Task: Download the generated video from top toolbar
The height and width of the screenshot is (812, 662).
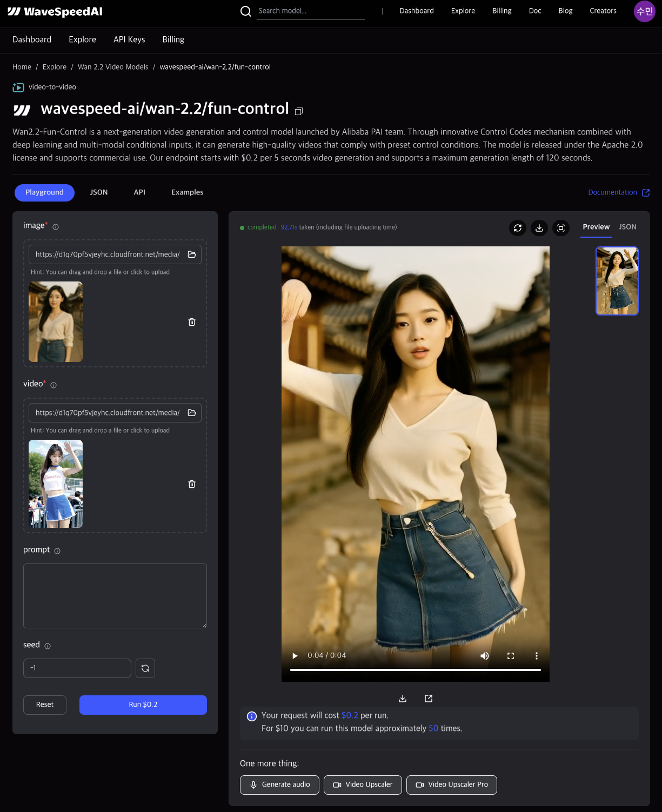Action: pos(539,228)
